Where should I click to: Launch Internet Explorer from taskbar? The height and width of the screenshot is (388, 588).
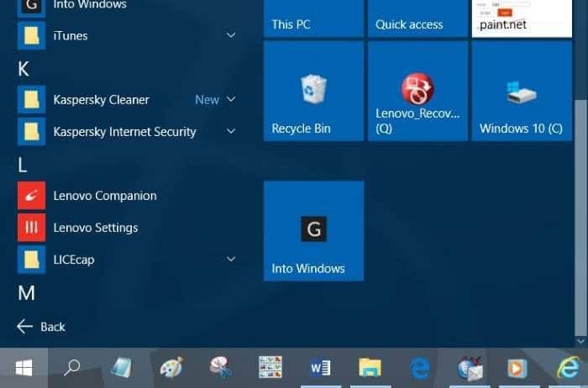pyautogui.click(x=568, y=367)
